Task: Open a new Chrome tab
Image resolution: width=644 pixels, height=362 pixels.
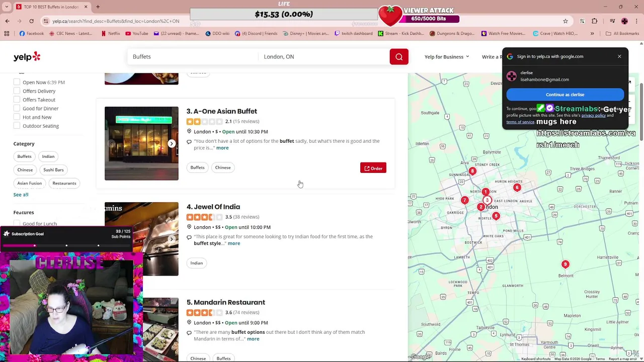Action: point(98,7)
